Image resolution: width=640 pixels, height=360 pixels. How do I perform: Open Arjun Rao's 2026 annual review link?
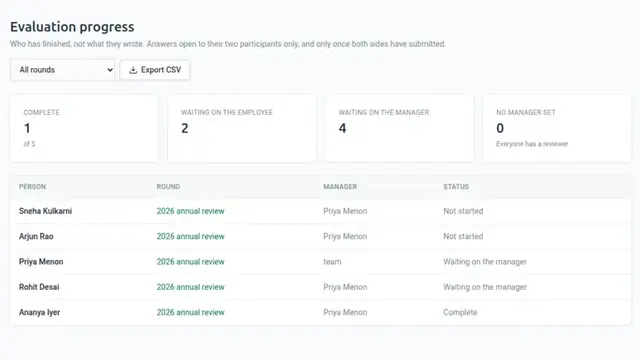[x=191, y=236]
